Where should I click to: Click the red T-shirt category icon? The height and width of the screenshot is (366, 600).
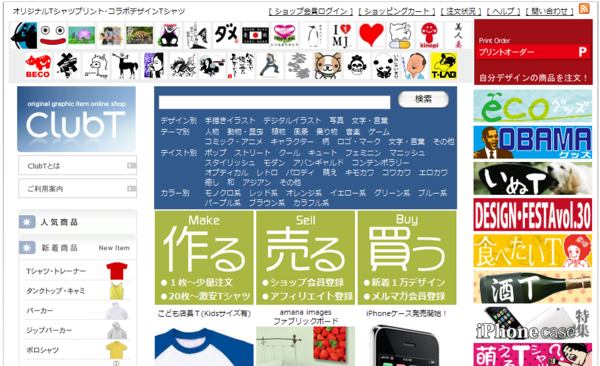tap(117, 271)
